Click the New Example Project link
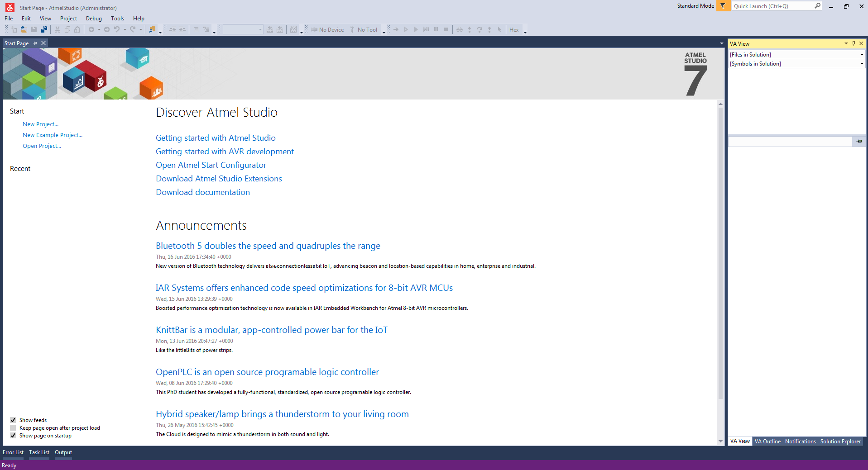Viewport: 868px width, 470px height. [x=52, y=135]
